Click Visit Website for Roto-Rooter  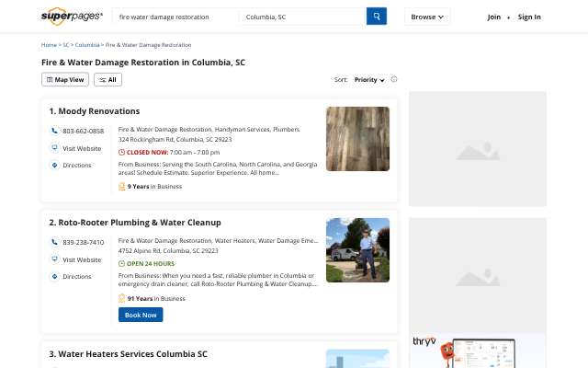82,259
